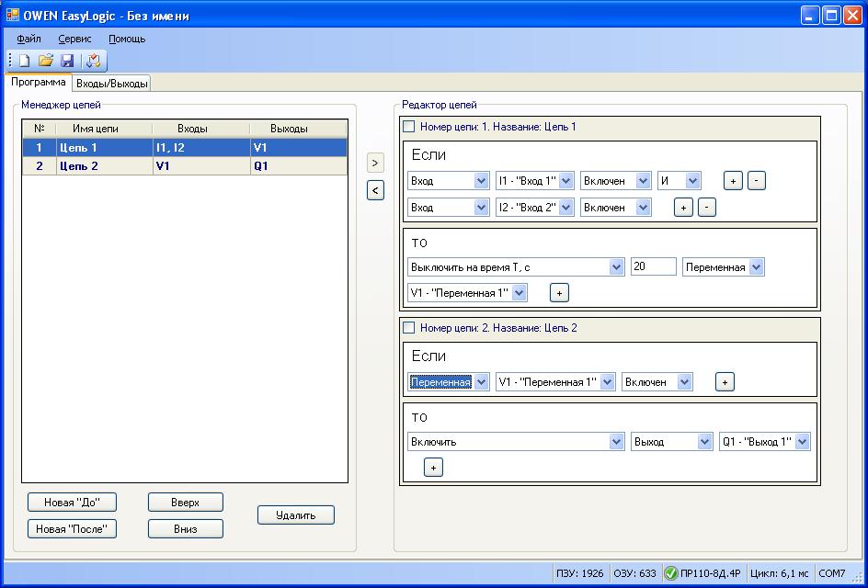Viewport: 868px width, 588px height.
Task: Click the Вверх button
Action: click(x=186, y=503)
